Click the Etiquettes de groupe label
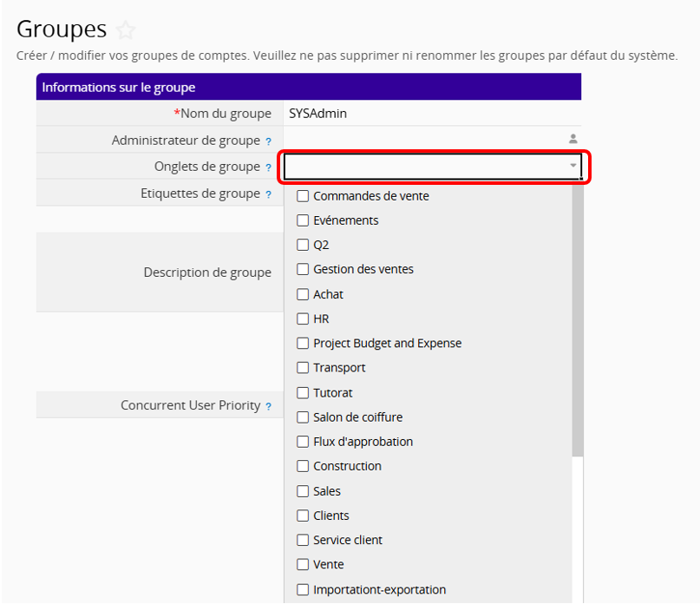This screenshot has width=700, height=604. (x=200, y=194)
